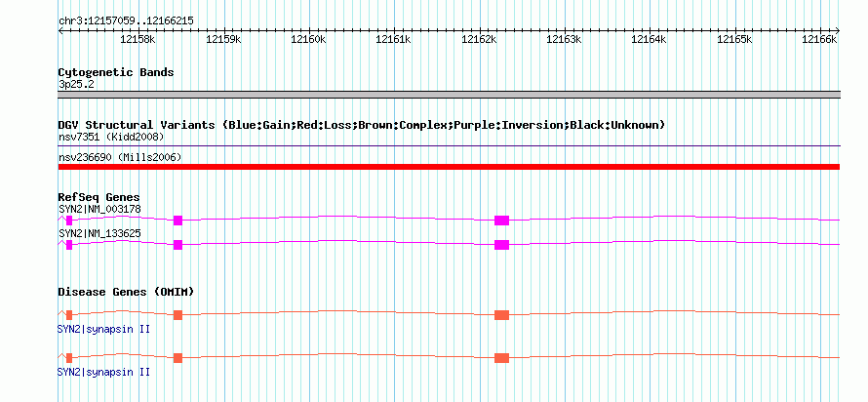Image resolution: width=868 pixels, height=402 pixels.
Task: Click the second SYN2|synapsin II OMIM label
Action: 103,372
